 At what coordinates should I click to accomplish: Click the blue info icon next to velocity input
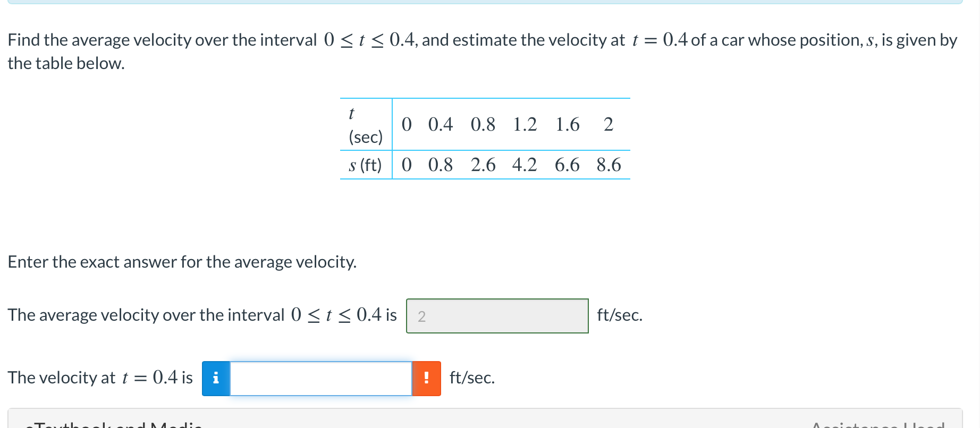(216, 378)
